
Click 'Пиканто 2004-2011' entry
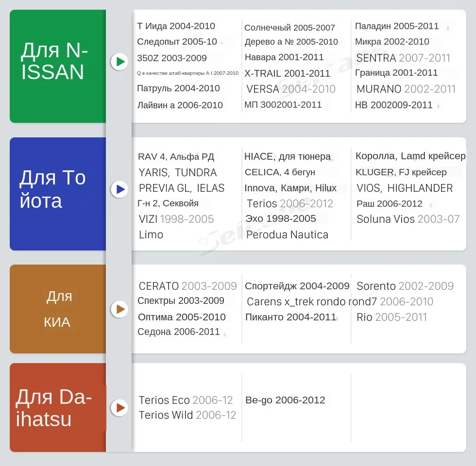click(x=291, y=317)
